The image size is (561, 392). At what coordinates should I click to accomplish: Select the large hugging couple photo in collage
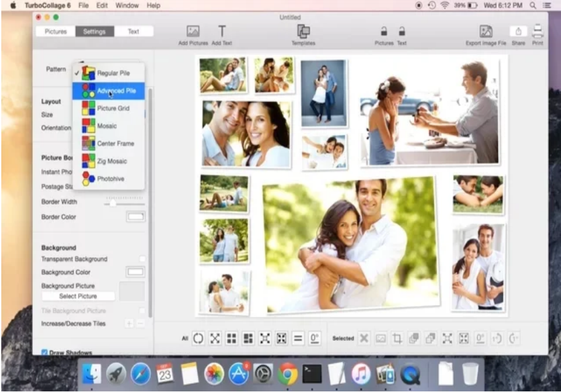click(352, 245)
